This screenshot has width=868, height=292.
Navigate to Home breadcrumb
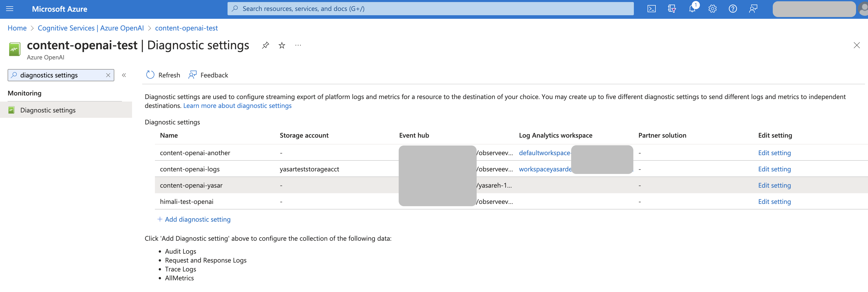17,28
